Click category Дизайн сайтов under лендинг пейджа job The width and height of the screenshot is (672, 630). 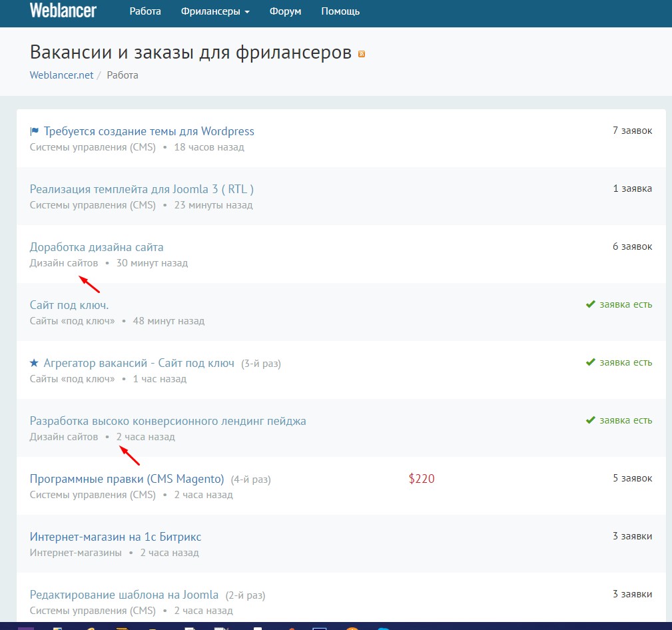pos(64,437)
